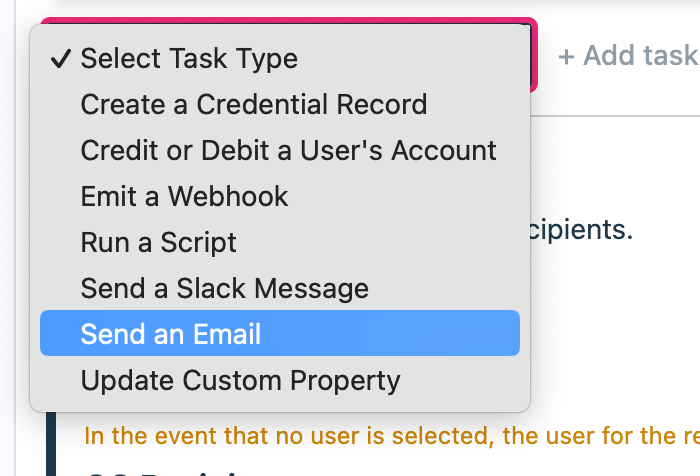Click the checkmark beside Select Task Type

(x=60, y=59)
